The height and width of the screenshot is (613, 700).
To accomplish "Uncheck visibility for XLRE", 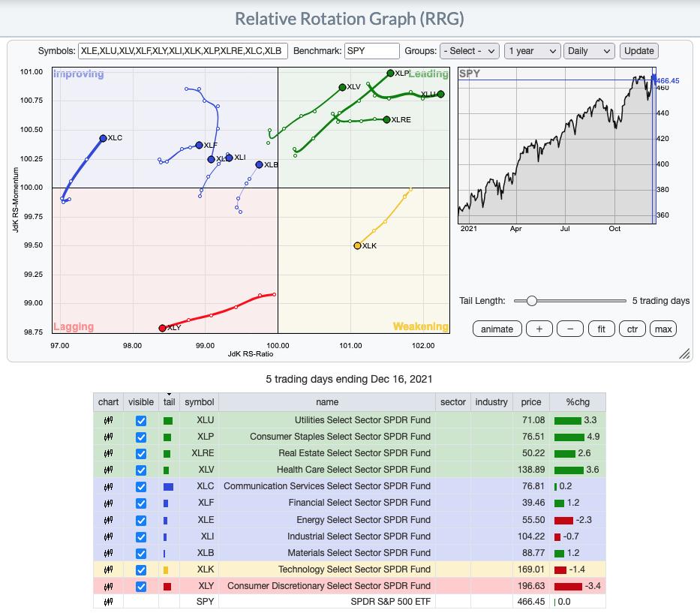I will (x=140, y=454).
